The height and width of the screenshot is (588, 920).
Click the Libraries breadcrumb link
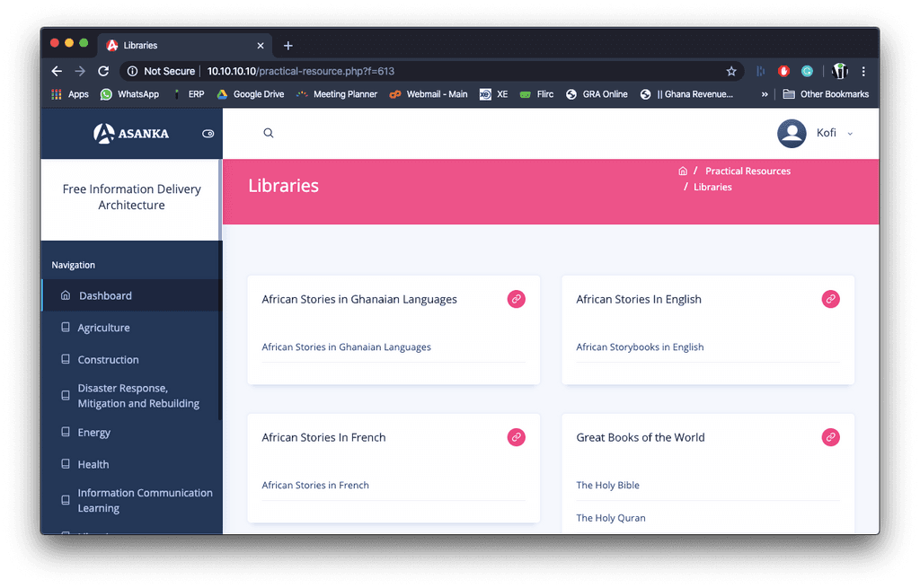[x=712, y=187]
